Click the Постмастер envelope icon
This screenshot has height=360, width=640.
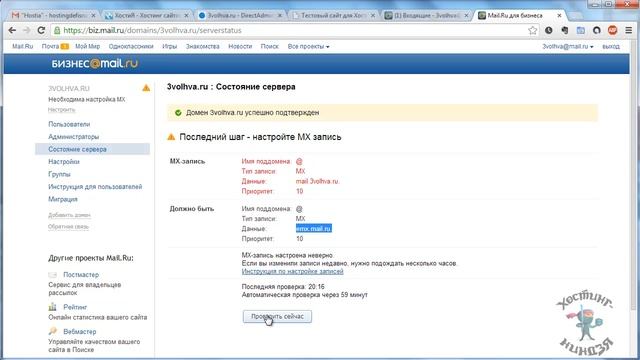[x=53, y=275]
